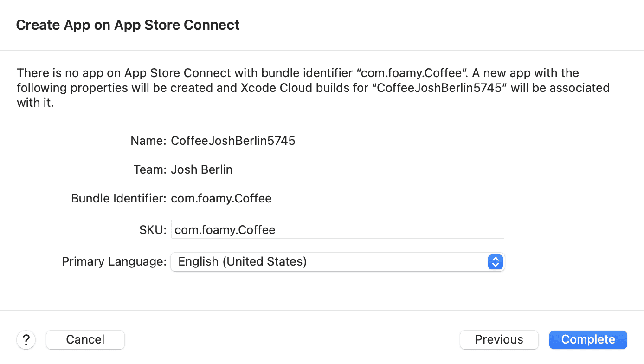Click the Team value Josh Berlin
The height and width of the screenshot is (364, 644).
click(201, 169)
